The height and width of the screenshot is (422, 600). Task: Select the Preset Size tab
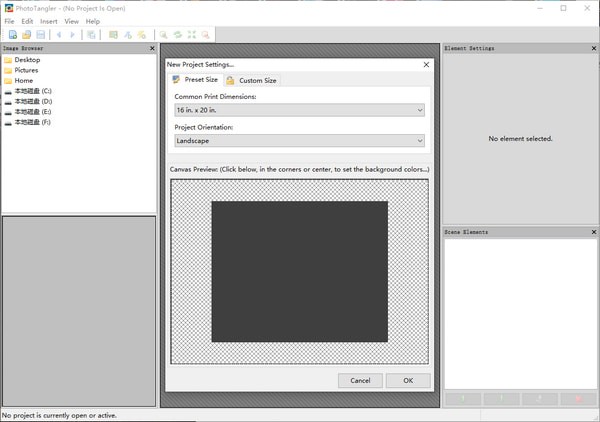196,80
